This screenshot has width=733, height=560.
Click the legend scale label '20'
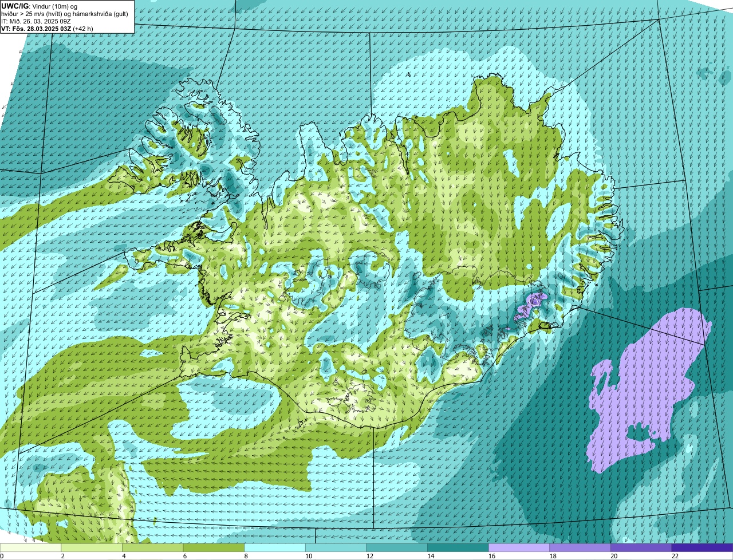tap(614, 556)
